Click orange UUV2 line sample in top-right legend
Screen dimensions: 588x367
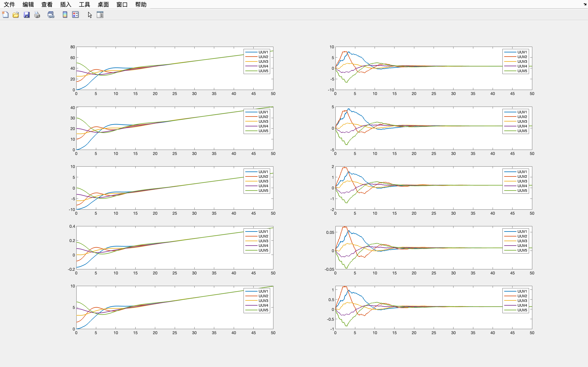(x=510, y=57)
